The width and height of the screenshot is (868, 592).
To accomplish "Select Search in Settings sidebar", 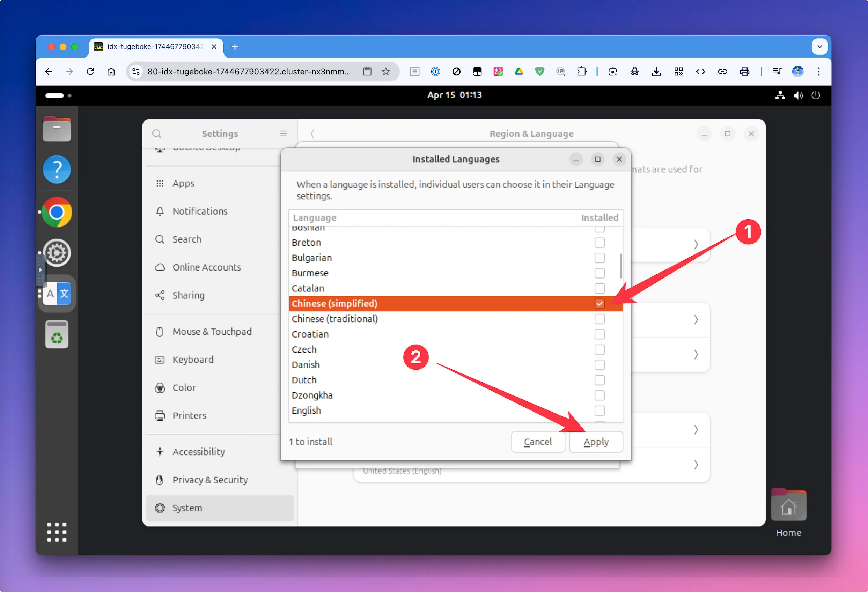I will 220,239.
